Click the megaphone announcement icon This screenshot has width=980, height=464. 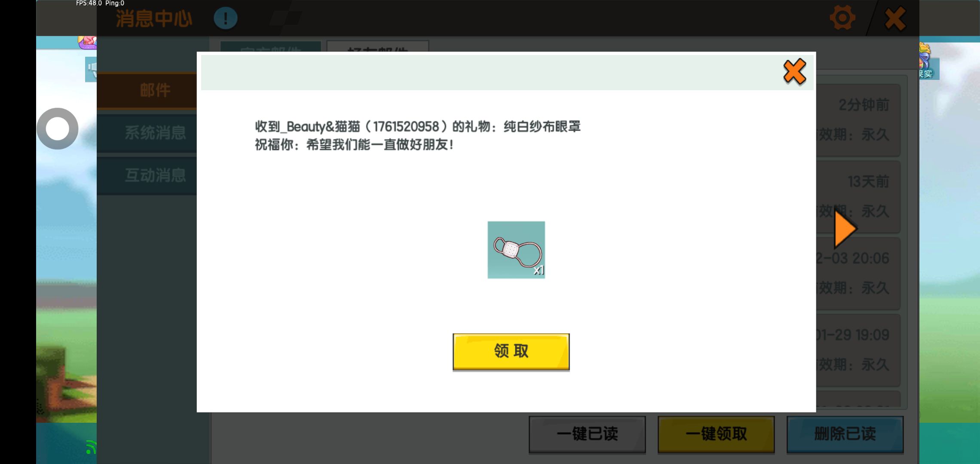click(x=91, y=69)
